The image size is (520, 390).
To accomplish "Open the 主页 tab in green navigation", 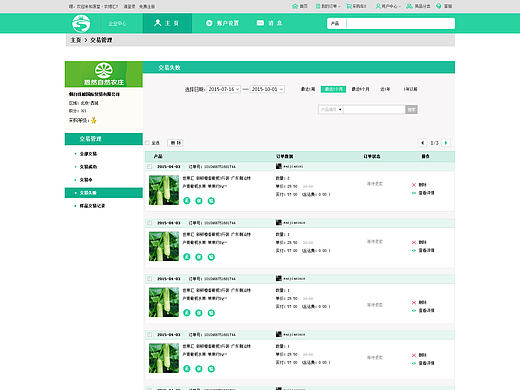I will [x=167, y=23].
